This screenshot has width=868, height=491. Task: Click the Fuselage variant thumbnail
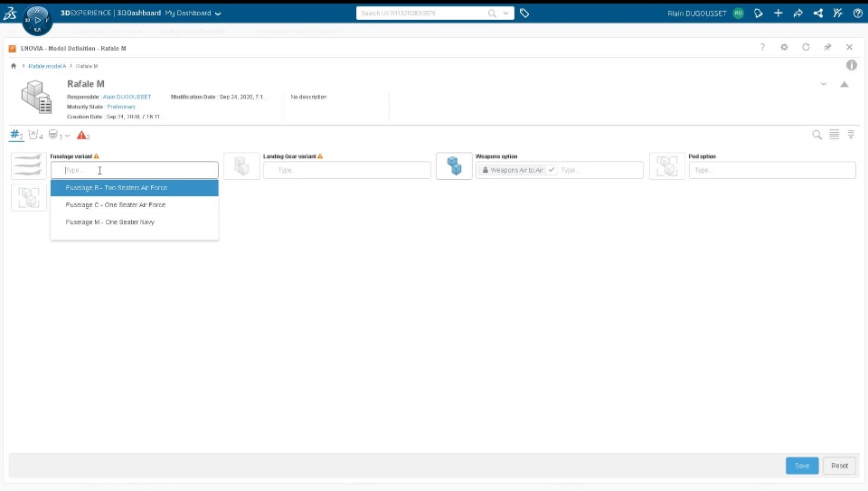29,166
